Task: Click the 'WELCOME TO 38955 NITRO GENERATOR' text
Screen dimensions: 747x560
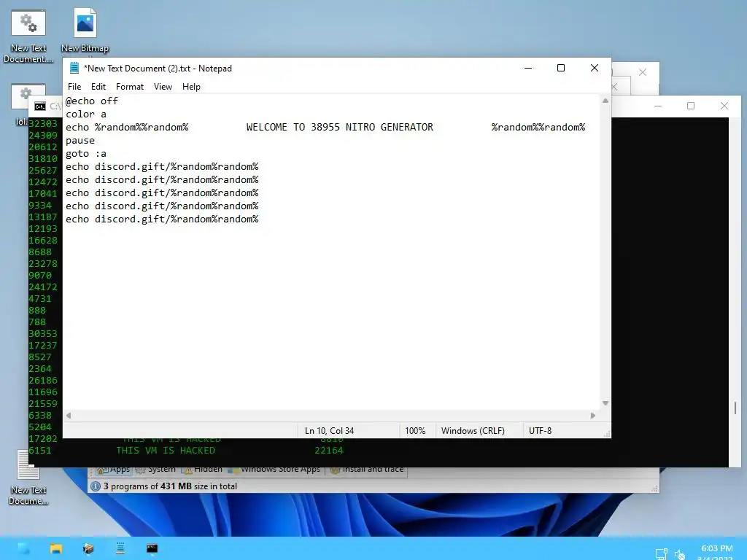Action: 340,127
